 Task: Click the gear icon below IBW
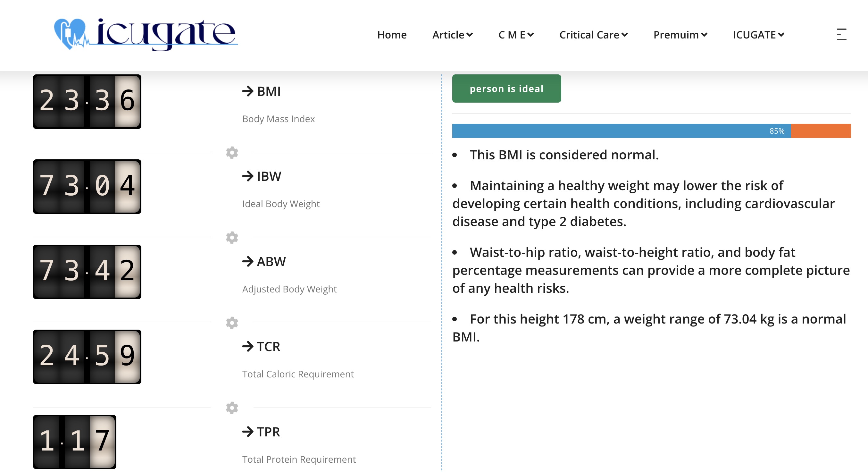(232, 237)
